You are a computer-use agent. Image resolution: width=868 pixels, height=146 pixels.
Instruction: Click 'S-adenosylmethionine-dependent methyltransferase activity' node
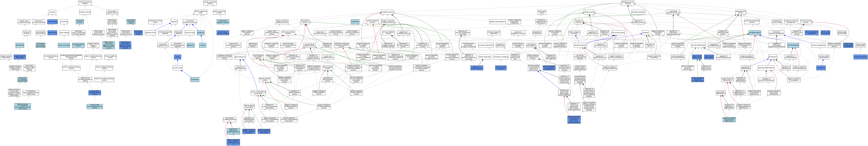pos(71,57)
